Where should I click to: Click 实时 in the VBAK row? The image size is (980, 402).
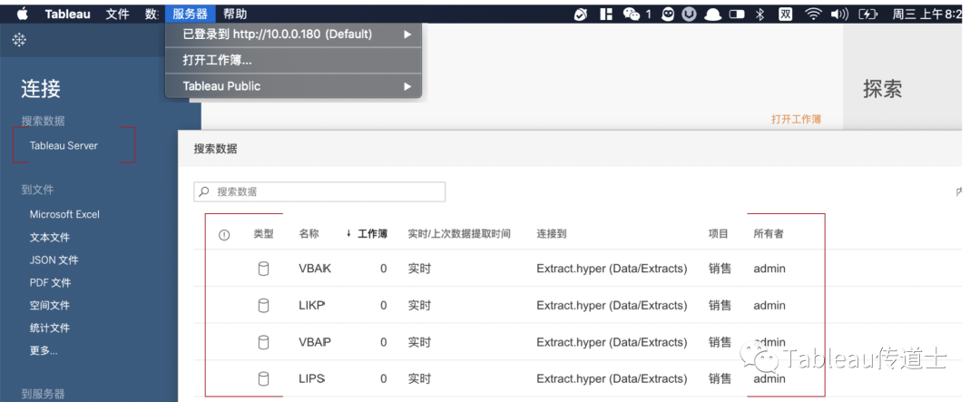click(x=419, y=269)
